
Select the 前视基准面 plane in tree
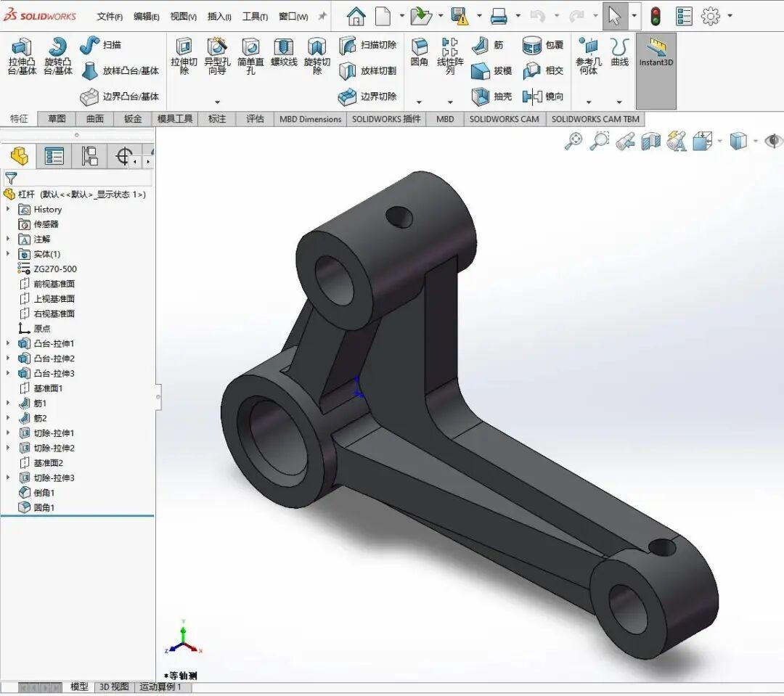coord(54,284)
